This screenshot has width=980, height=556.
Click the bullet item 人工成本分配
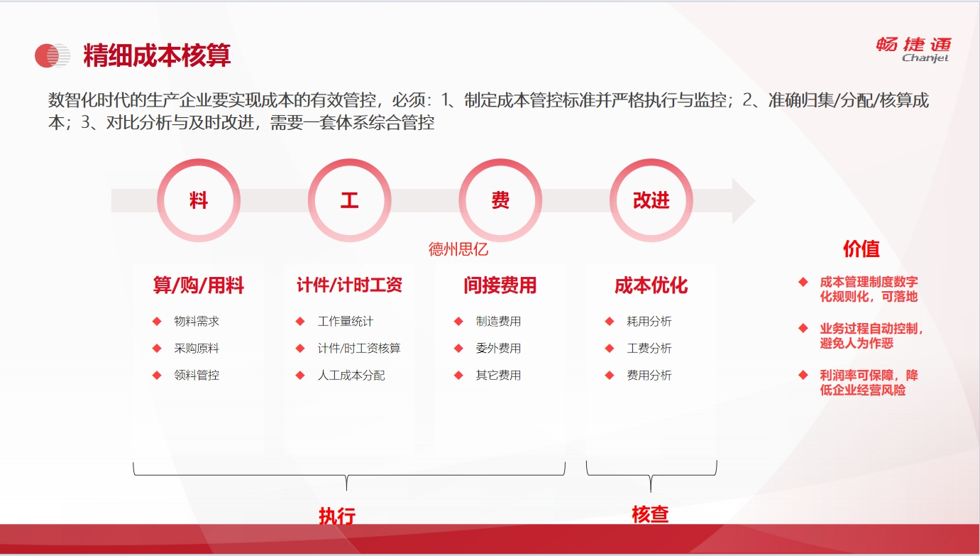pyautogui.click(x=351, y=376)
